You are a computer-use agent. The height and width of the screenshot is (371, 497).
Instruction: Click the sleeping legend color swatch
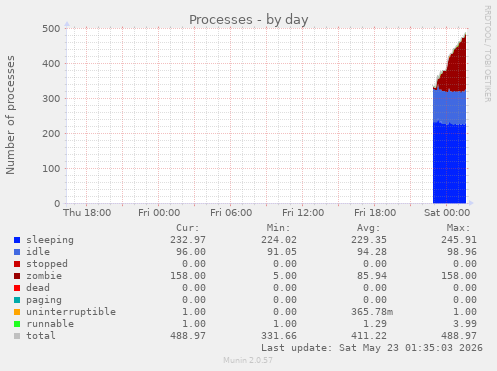pos(17,240)
